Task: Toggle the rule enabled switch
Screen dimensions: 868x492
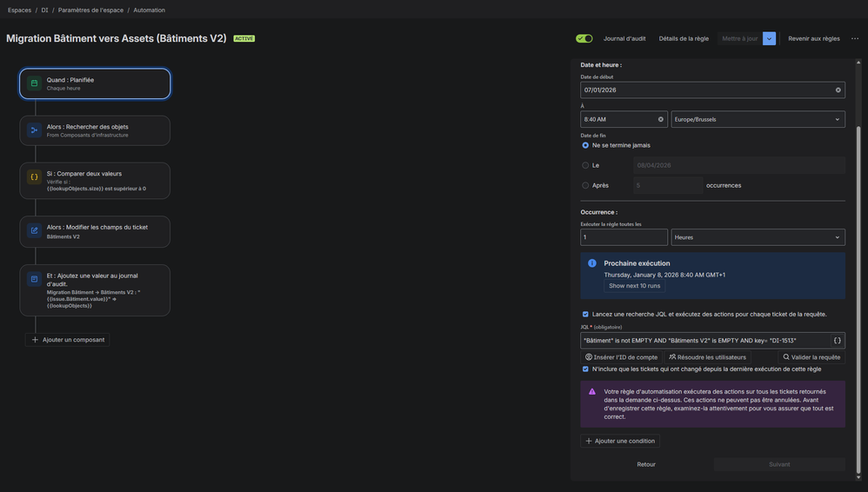Action: 584,39
